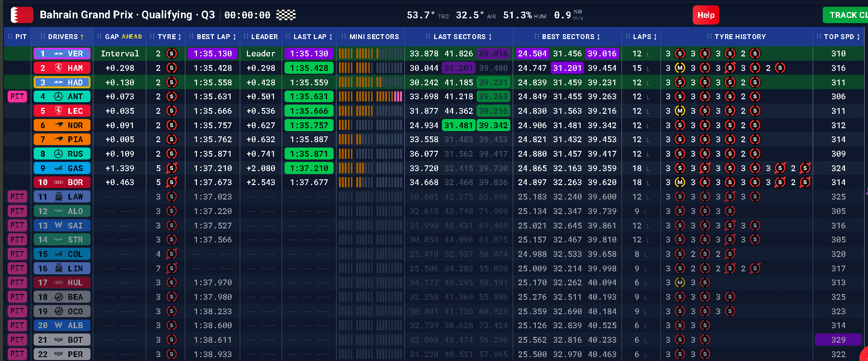Click the PIT badge beside ANT
868x361 pixels.
click(x=17, y=96)
